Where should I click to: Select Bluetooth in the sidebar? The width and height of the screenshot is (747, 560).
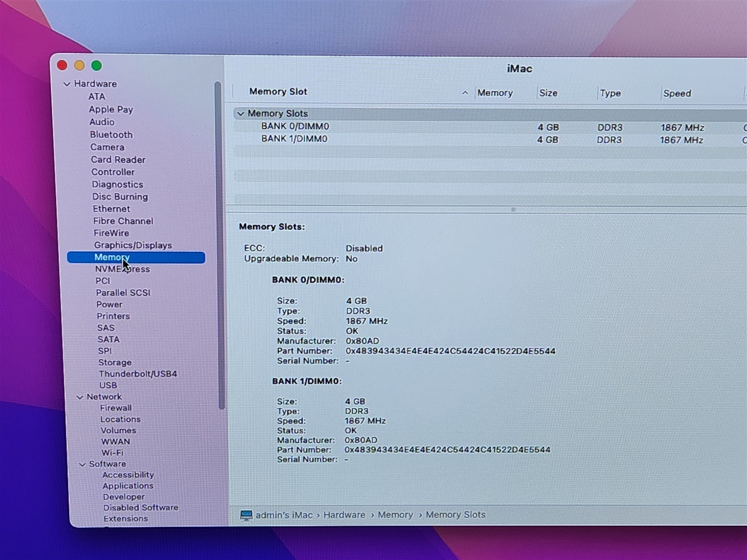coord(111,134)
